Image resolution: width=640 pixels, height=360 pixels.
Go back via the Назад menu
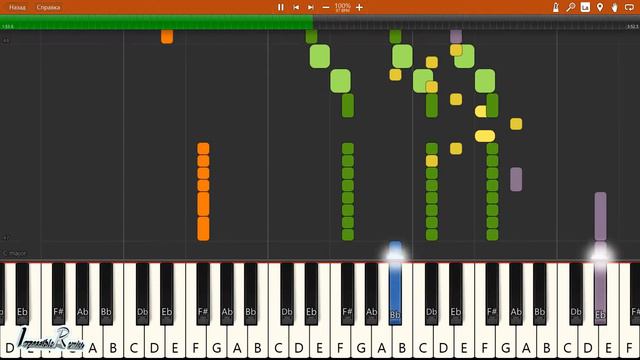[x=17, y=7]
